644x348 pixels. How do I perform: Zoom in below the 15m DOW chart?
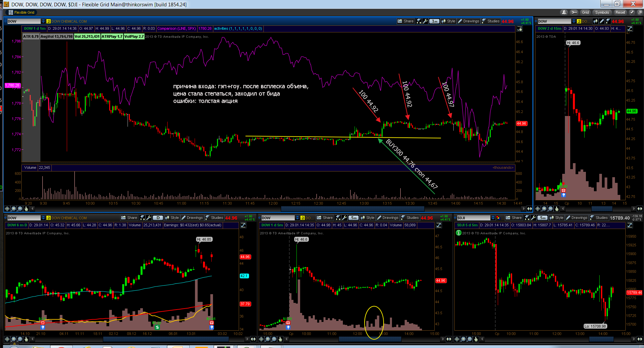coord(544,209)
